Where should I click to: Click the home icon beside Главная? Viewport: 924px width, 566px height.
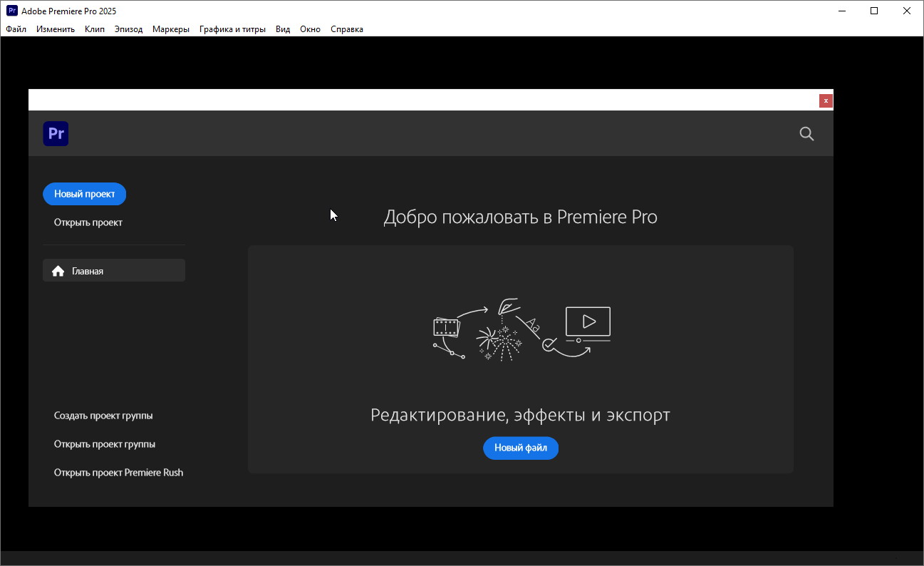58,271
